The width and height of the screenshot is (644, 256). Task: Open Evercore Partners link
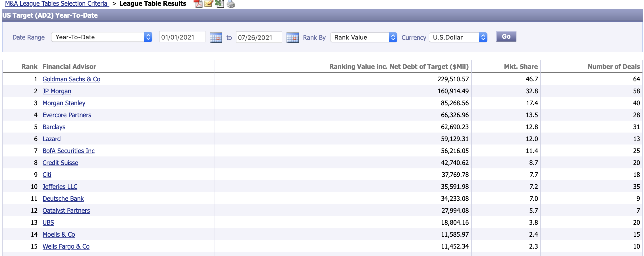click(67, 115)
